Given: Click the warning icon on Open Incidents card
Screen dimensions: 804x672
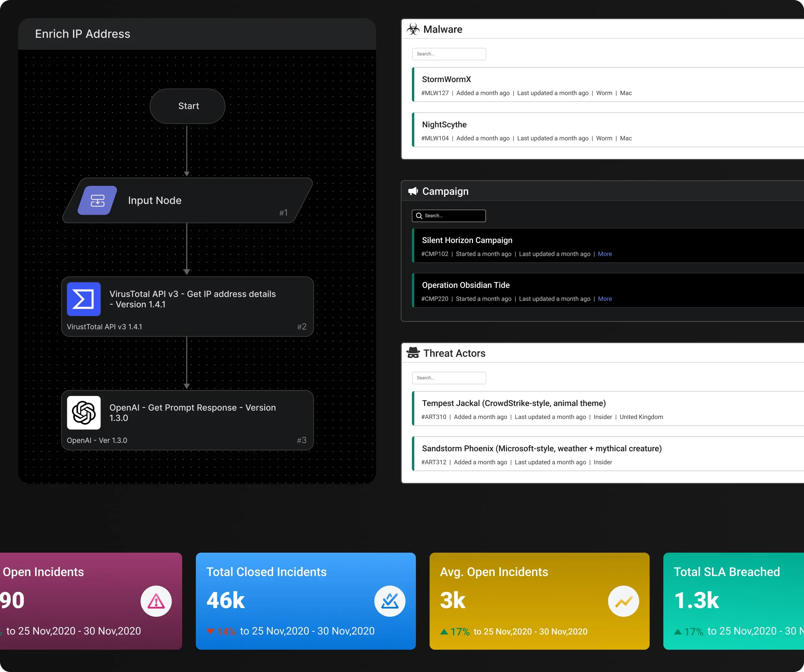Looking at the screenshot, I should pos(156,601).
